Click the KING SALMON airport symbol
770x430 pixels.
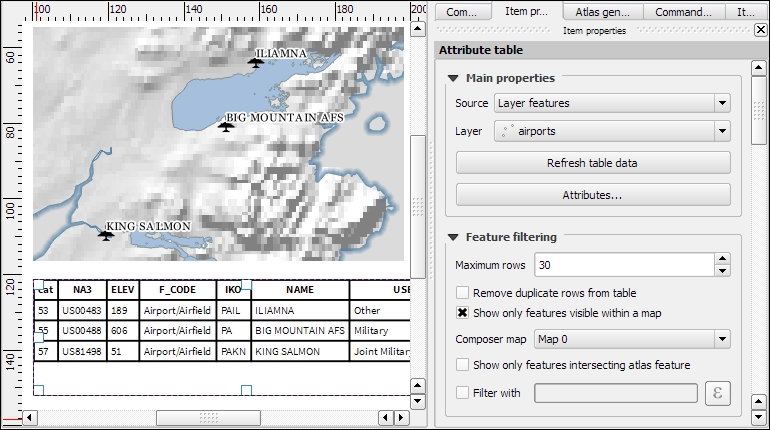tap(106, 236)
